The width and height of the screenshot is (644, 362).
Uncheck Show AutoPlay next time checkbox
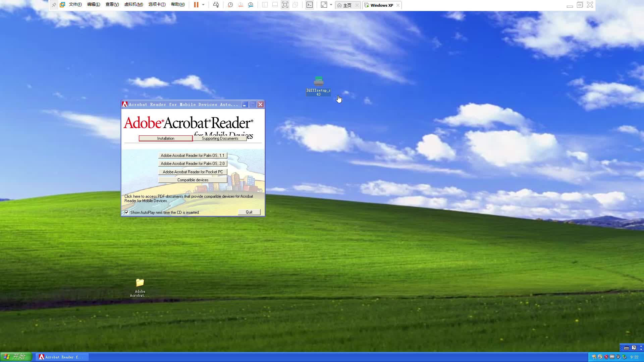tap(127, 212)
